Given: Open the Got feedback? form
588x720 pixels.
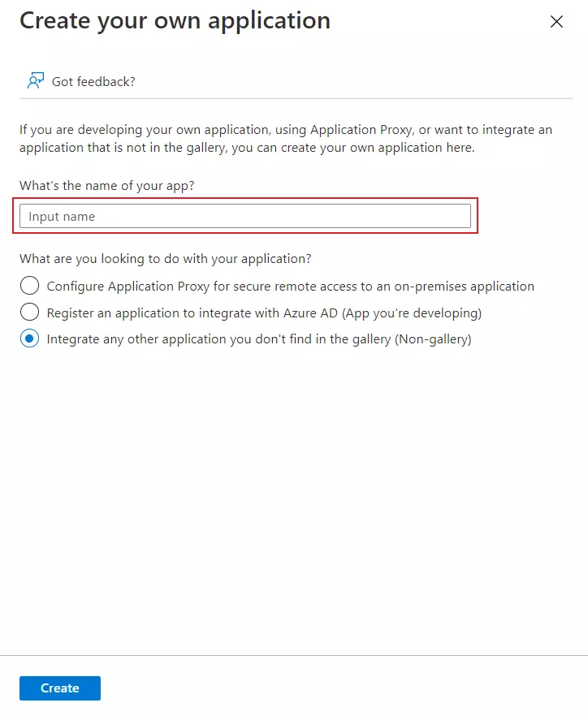Looking at the screenshot, I should pos(80,81).
